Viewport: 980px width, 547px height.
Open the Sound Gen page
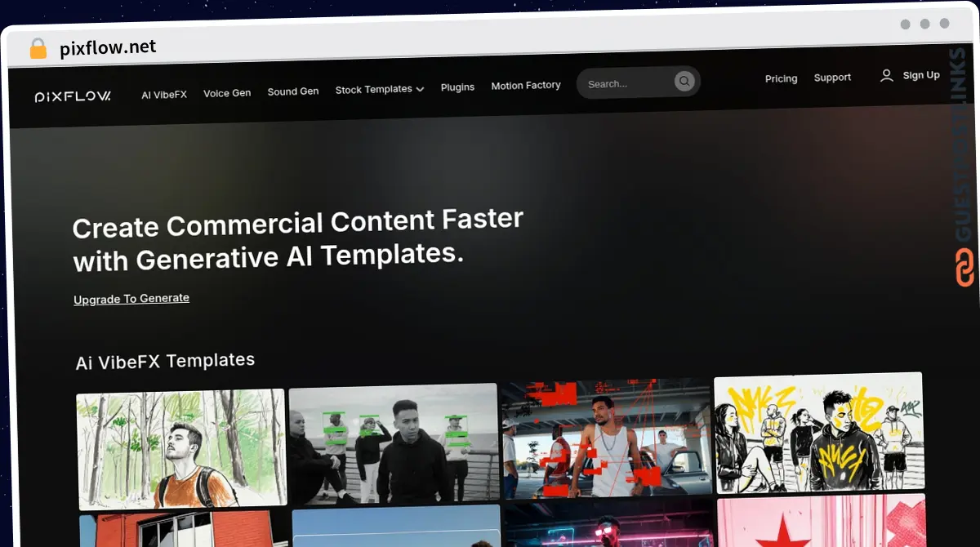point(293,91)
